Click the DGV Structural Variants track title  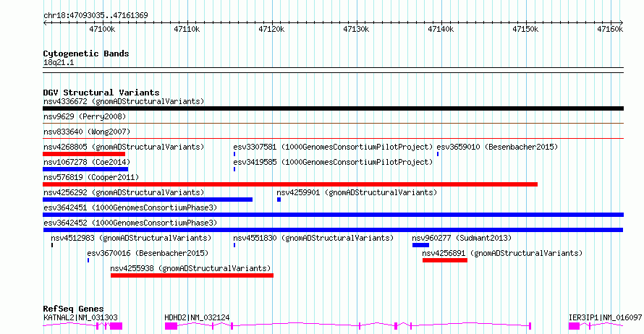click(x=101, y=93)
